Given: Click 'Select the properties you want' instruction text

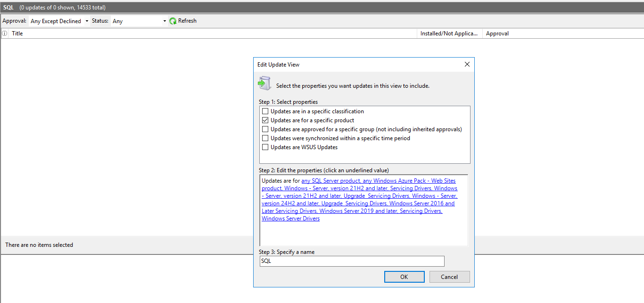Looking at the screenshot, I should (x=353, y=86).
